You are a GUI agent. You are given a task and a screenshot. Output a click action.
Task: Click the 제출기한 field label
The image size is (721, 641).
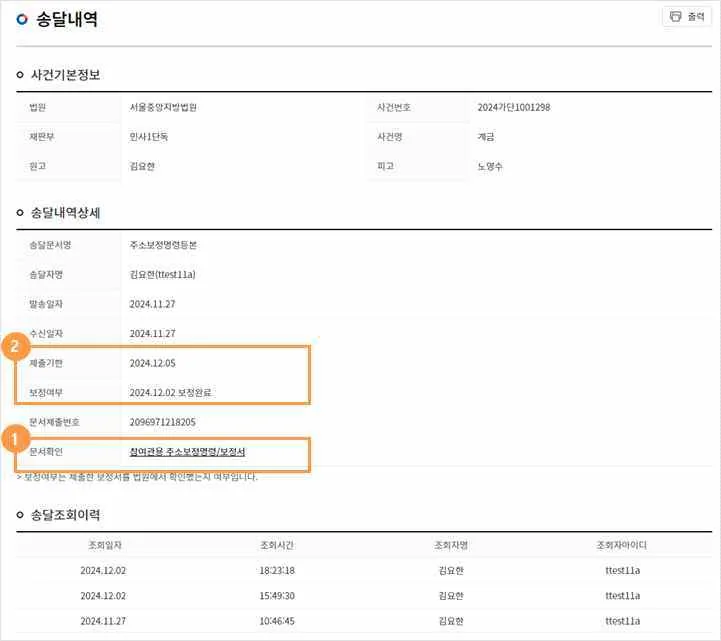[46, 363]
